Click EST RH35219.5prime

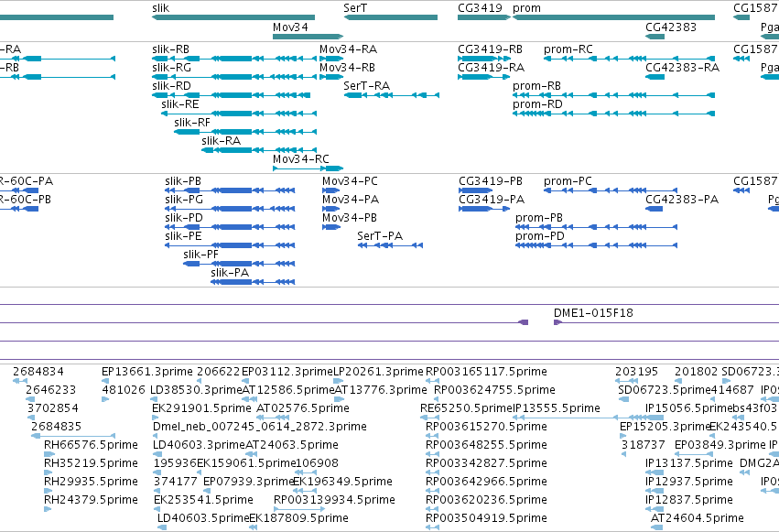(x=91, y=463)
